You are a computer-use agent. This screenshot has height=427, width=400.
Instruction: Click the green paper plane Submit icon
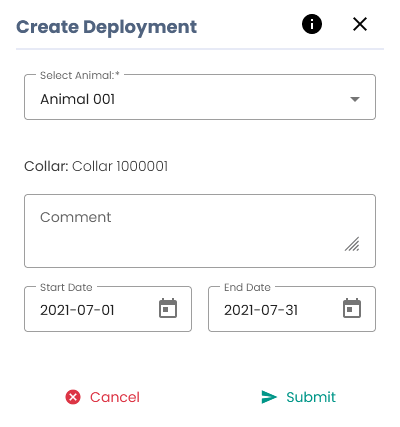(x=269, y=397)
